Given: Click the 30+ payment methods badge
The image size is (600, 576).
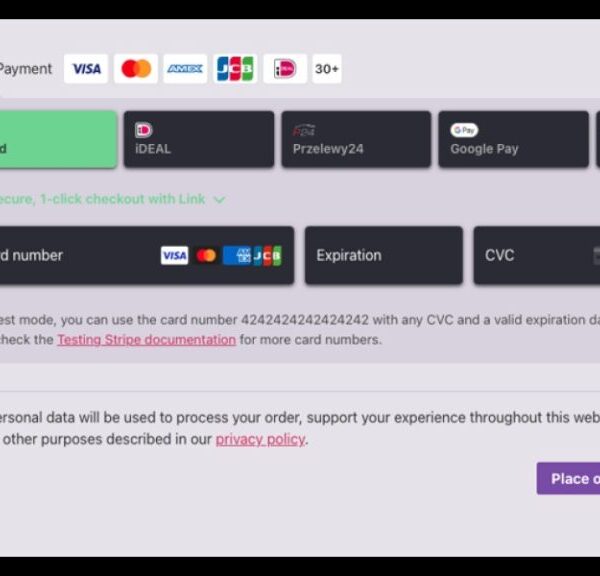Looking at the screenshot, I should click(x=327, y=69).
